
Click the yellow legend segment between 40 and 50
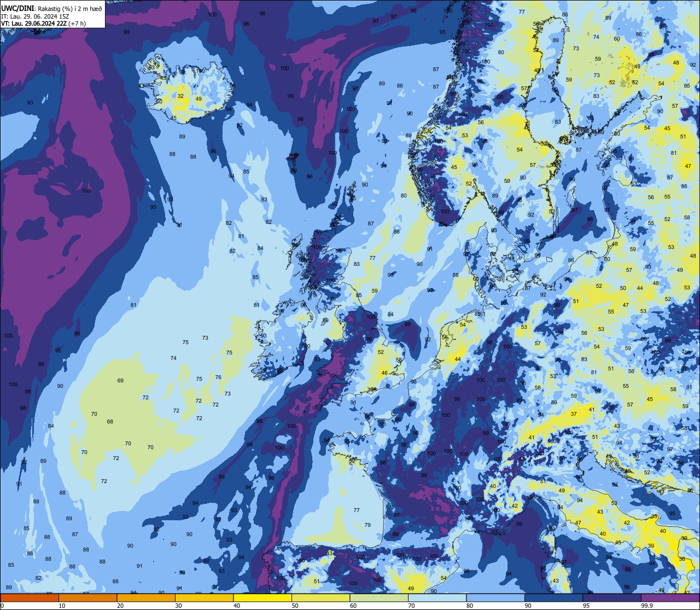[x=262, y=597]
